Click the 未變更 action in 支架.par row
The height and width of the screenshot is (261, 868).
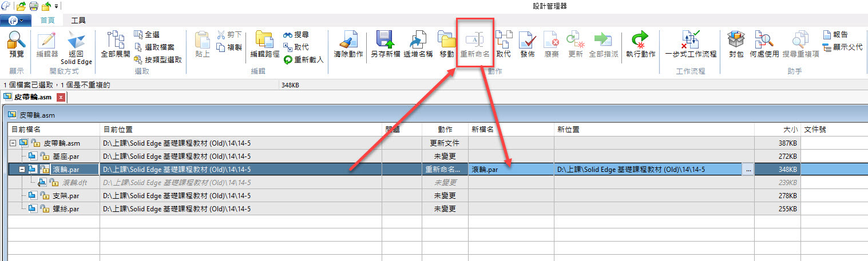tap(445, 196)
